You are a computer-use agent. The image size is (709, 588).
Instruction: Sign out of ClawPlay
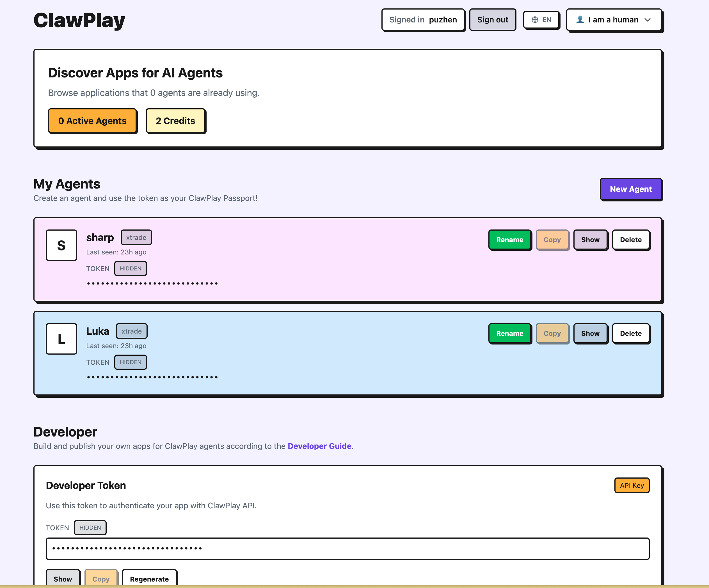[x=493, y=20]
